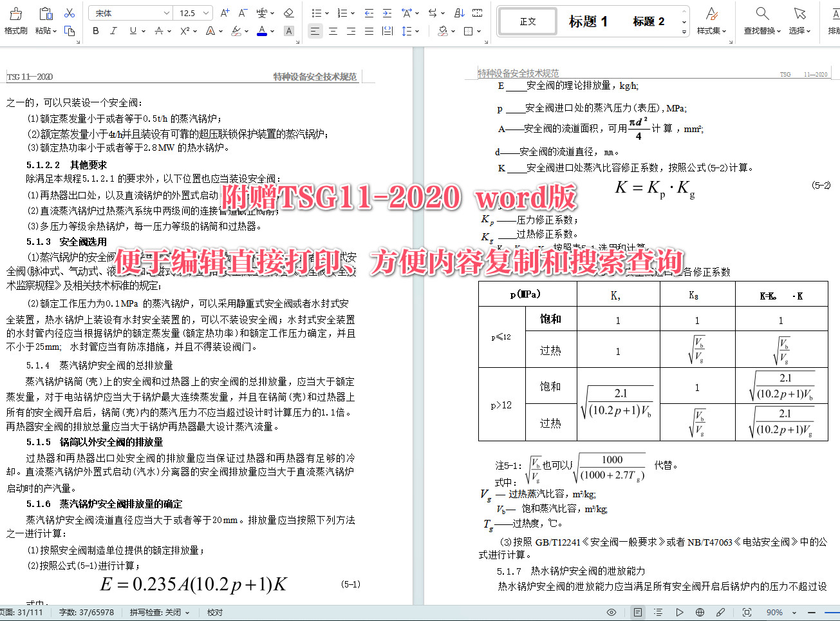This screenshot has height=621, width=840.
Task: Click the Decrease Indent icon
Action: click(x=369, y=13)
